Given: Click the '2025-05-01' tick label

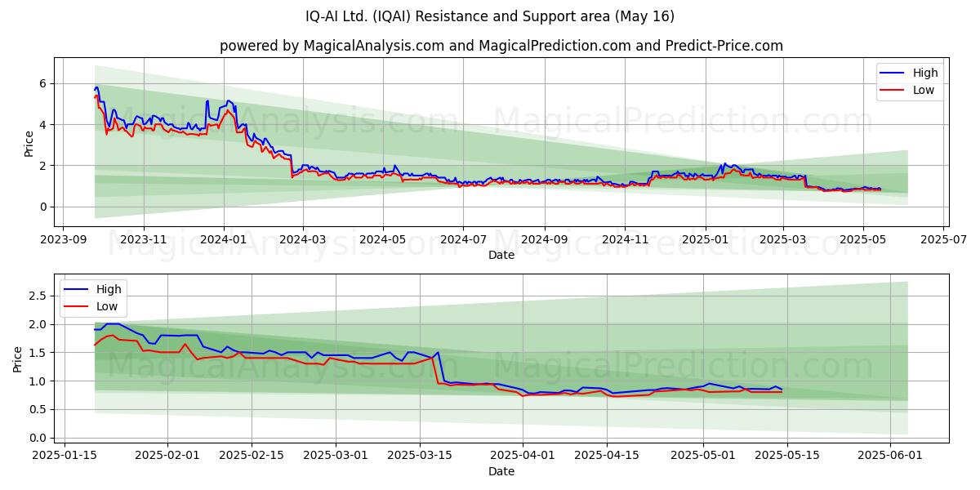Looking at the screenshot, I should (x=703, y=457).
